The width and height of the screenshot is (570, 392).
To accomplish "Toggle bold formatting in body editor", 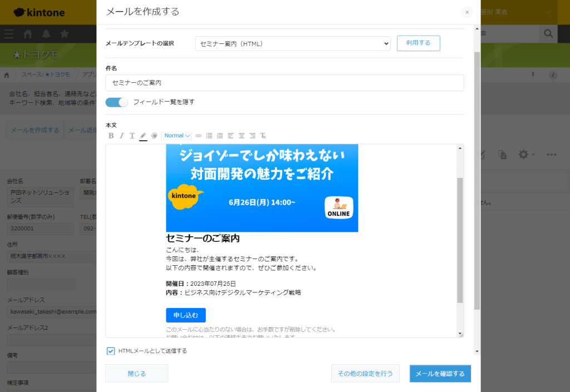I will 111,136.
